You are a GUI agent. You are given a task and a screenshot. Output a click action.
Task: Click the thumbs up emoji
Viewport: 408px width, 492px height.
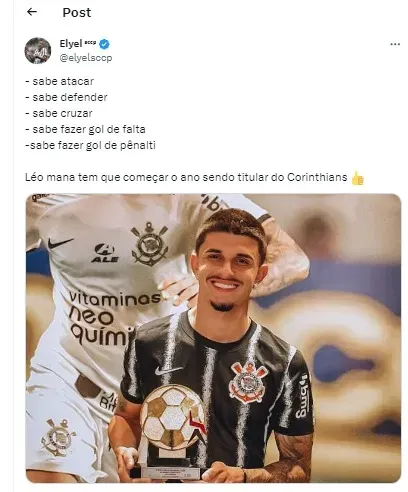pos(357,178)
